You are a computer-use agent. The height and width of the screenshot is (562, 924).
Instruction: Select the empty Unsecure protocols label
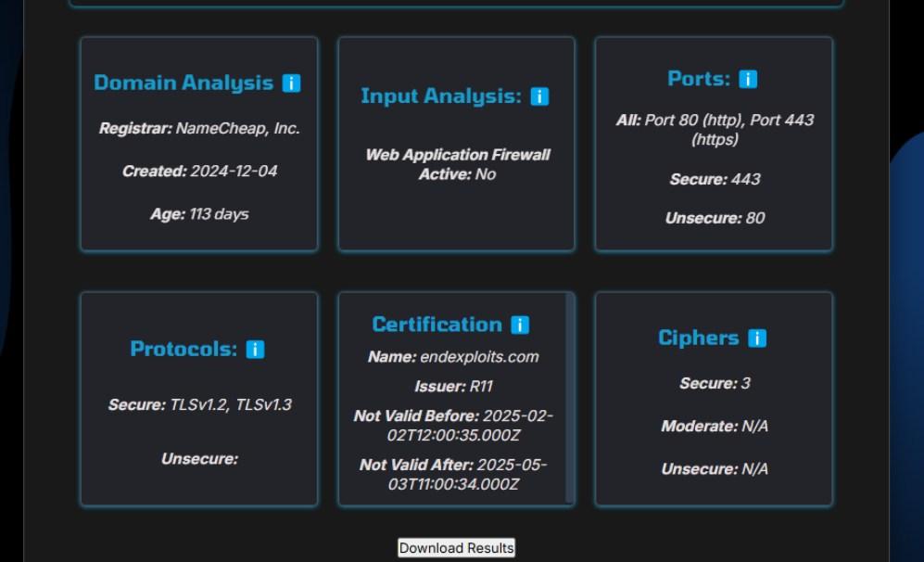tap(199, 458)
